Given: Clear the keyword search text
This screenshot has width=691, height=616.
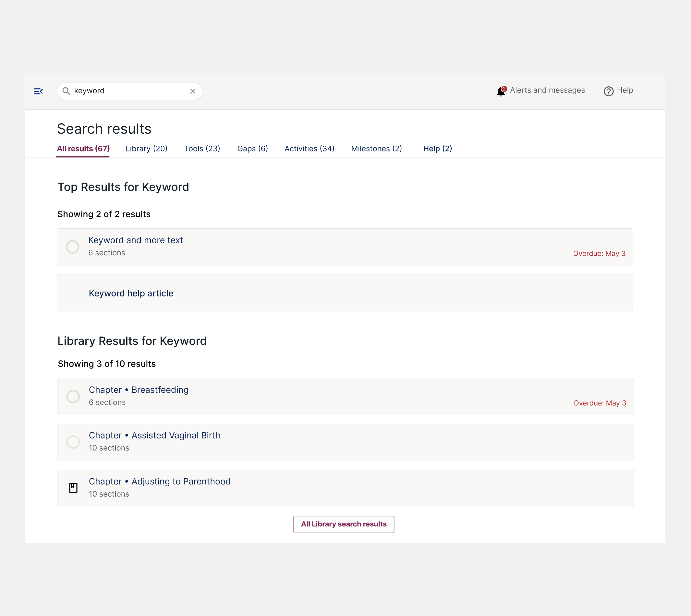Looking at the screenshot, I should (193, 91).
